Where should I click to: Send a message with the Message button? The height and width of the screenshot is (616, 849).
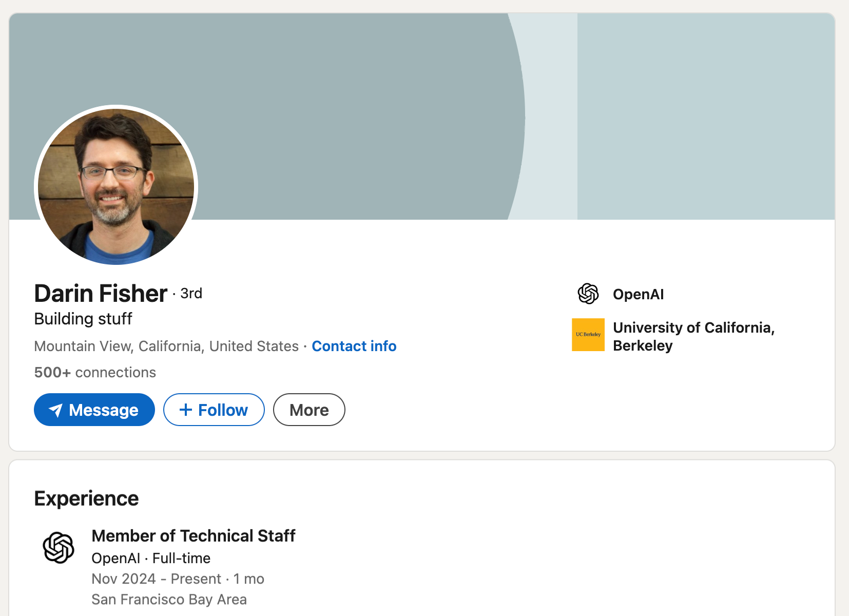94,410
